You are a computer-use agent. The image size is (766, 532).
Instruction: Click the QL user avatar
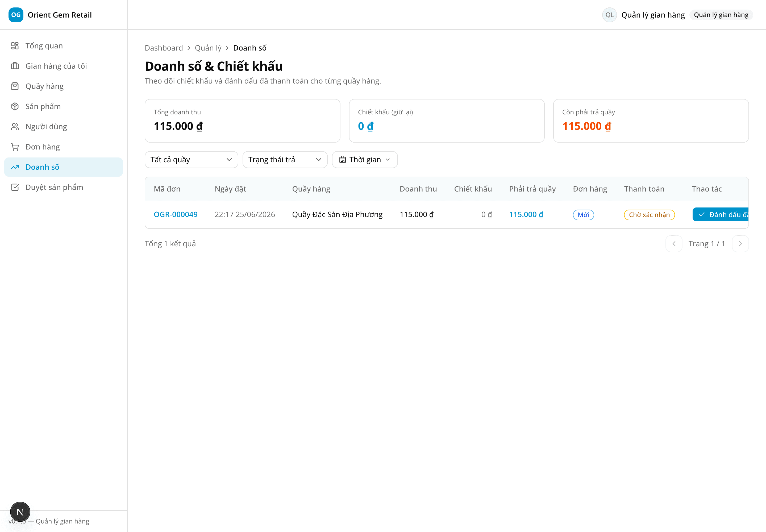(609, 15)
